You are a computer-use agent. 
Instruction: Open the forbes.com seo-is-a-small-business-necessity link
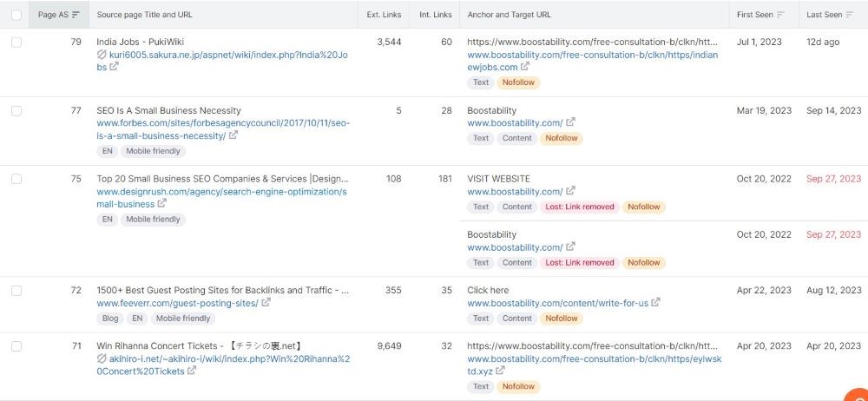click(223, 129)
